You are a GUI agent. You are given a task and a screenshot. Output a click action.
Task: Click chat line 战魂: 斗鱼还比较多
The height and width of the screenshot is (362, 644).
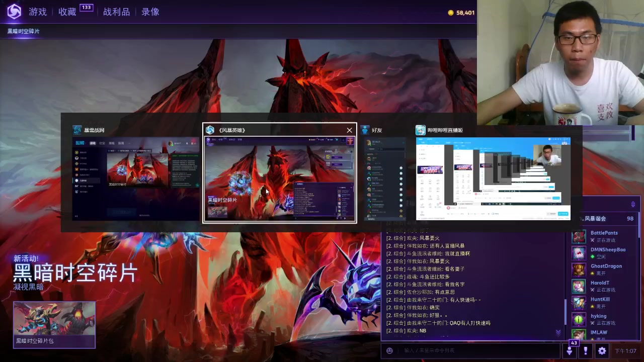click(x=418, y=277)
